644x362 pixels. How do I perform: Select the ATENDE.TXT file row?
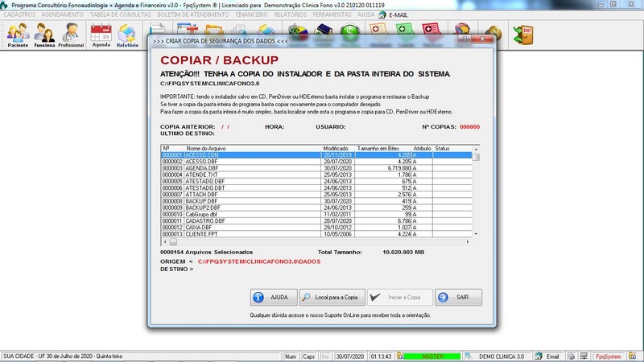pos(316,175)
